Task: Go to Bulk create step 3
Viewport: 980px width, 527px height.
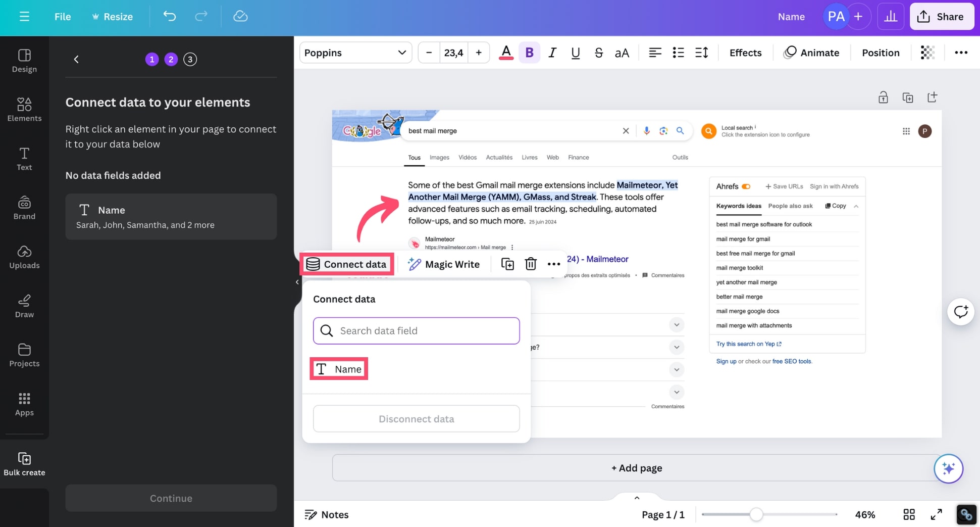Action: [x=190, y=59]
